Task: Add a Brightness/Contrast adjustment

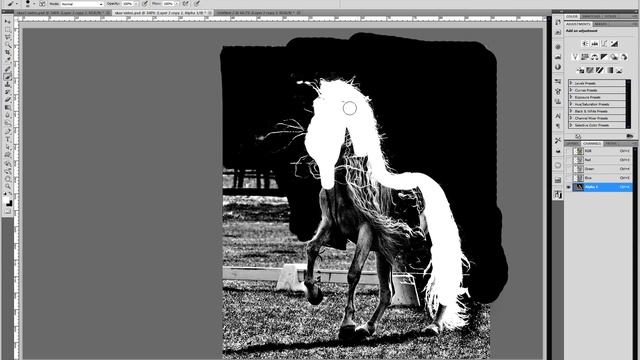Action: click(x=585, y=43)
